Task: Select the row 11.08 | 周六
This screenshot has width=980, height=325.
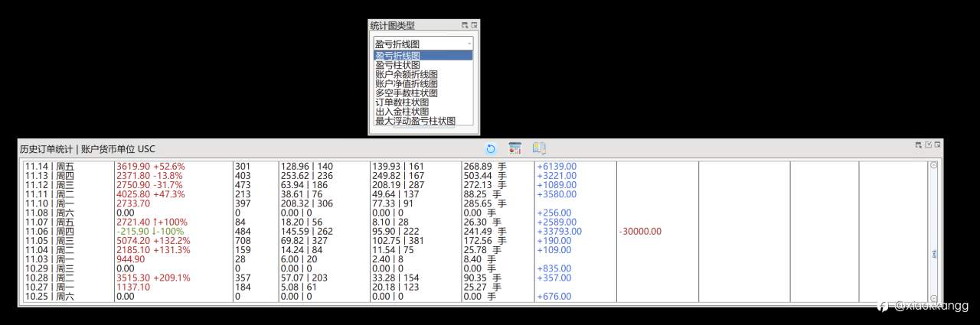Action: point(475,213)
